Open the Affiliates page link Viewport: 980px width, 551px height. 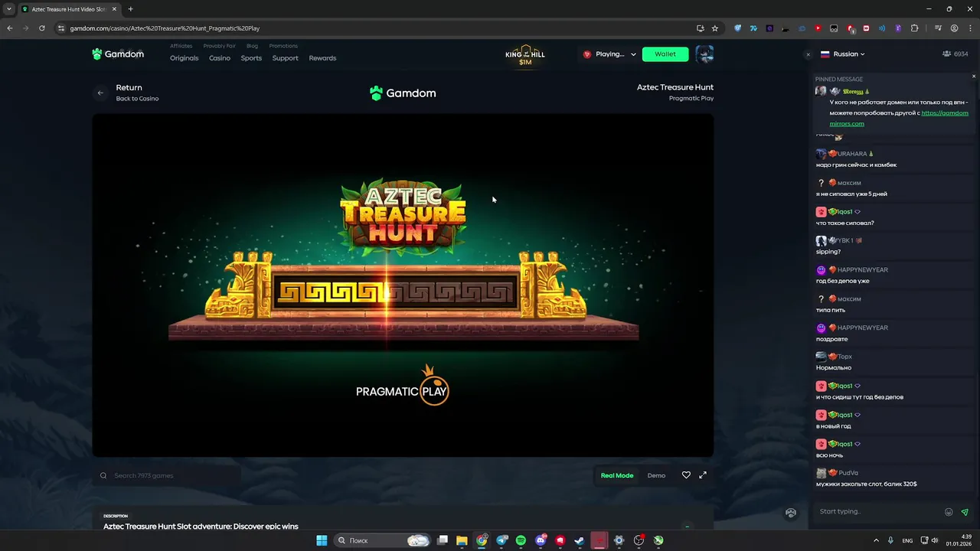coord(181,46)
